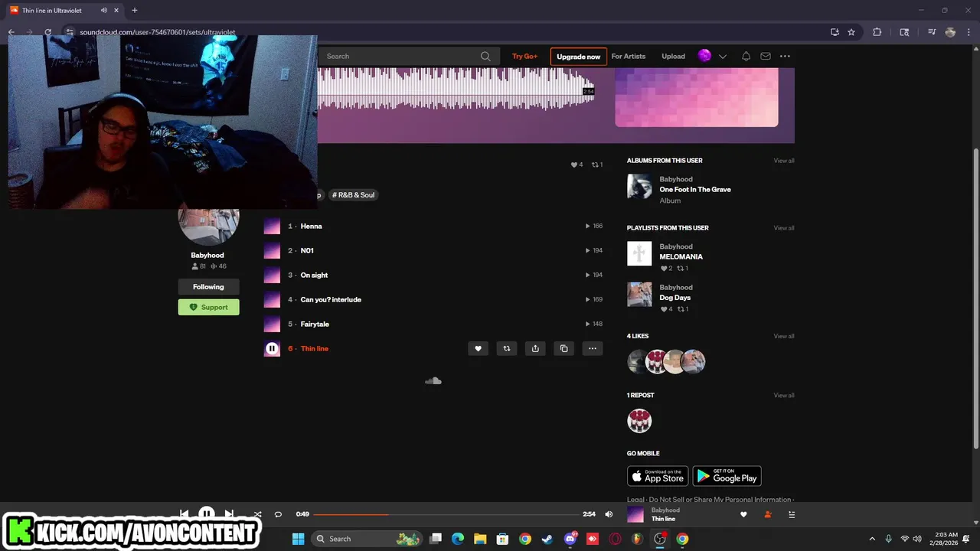The height and width of the screenshot is (551, 980).
Task: Open Microsoft Edge from the taskbar
Action: (x=458, y=539)
